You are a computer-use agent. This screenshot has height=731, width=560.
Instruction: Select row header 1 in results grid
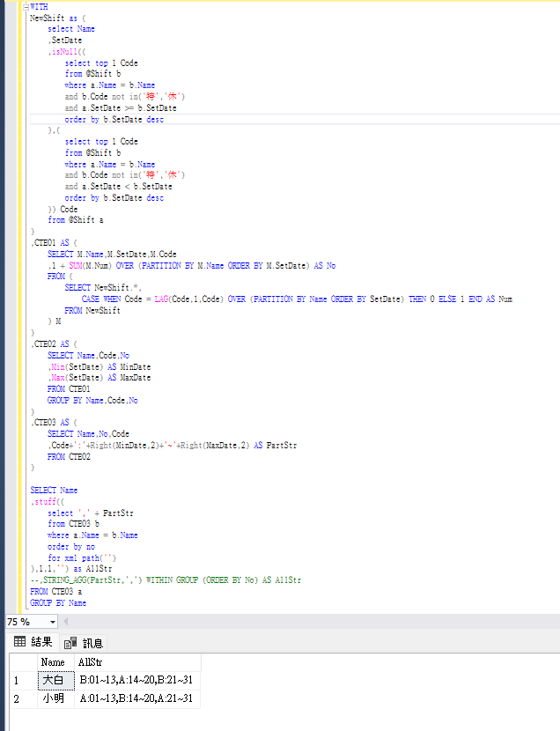click(x=23, y=680)
